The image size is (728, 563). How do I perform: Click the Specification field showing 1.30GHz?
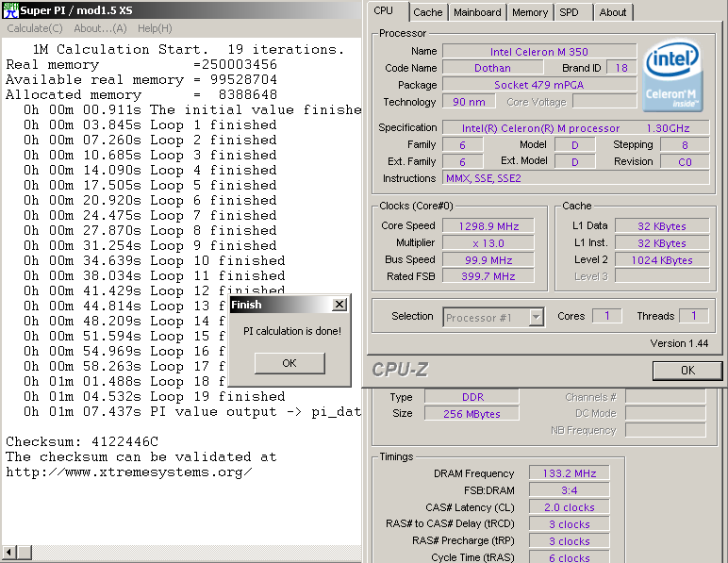point(576,128)
